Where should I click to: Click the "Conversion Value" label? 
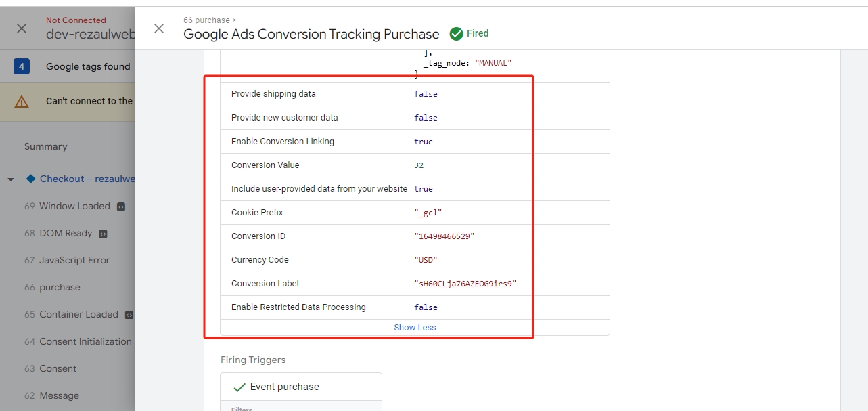click(x=265, y=165)
